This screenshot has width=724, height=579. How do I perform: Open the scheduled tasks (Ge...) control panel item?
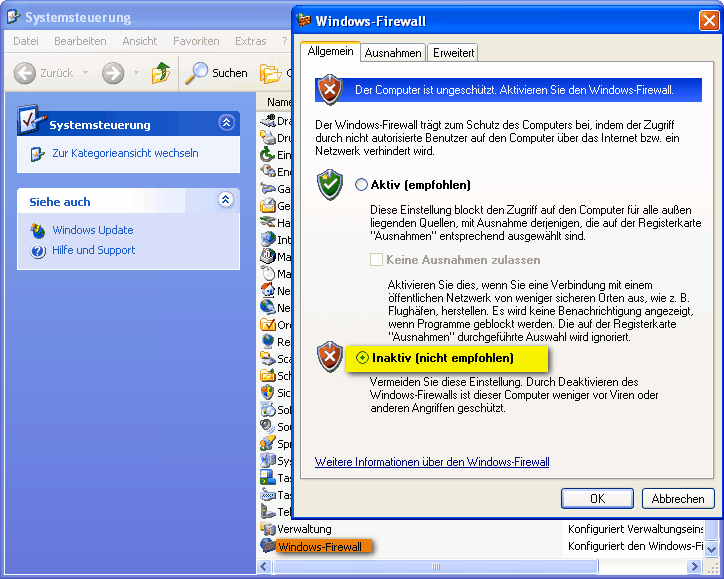(275, 205)
